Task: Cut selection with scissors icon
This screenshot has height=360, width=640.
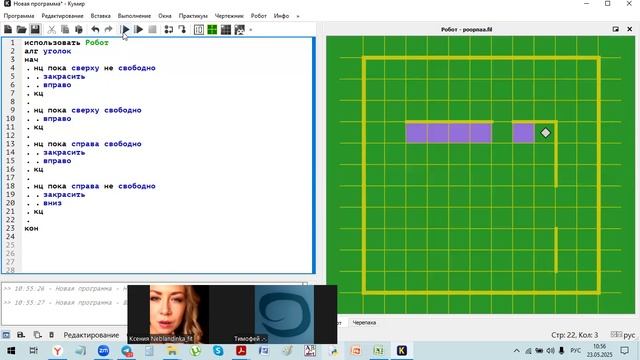Action: pos(51,29)
